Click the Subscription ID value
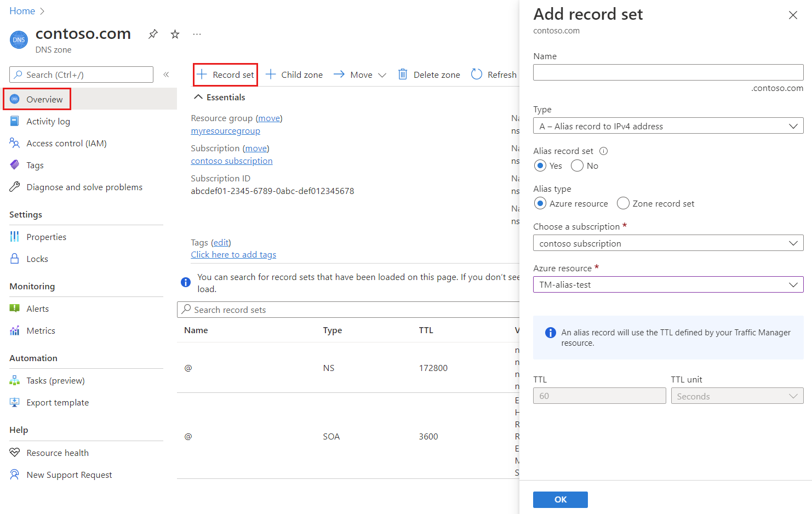The image size is (812, 514). coord(272,191)
